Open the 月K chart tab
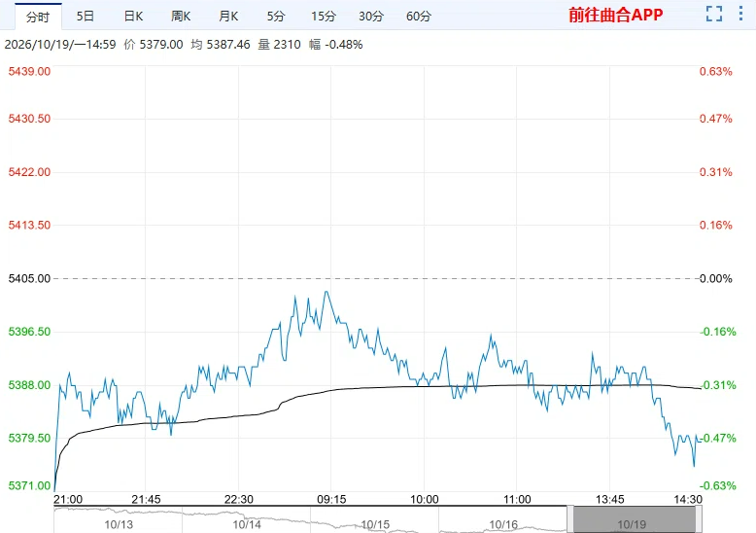The height and width of the screenshot is (533, 756). pos(228,17)
